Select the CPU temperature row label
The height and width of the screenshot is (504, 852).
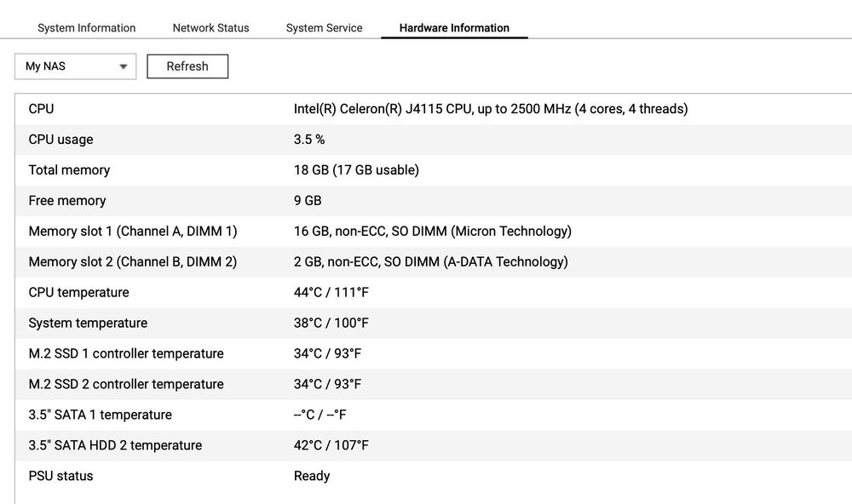pos(78,293)
